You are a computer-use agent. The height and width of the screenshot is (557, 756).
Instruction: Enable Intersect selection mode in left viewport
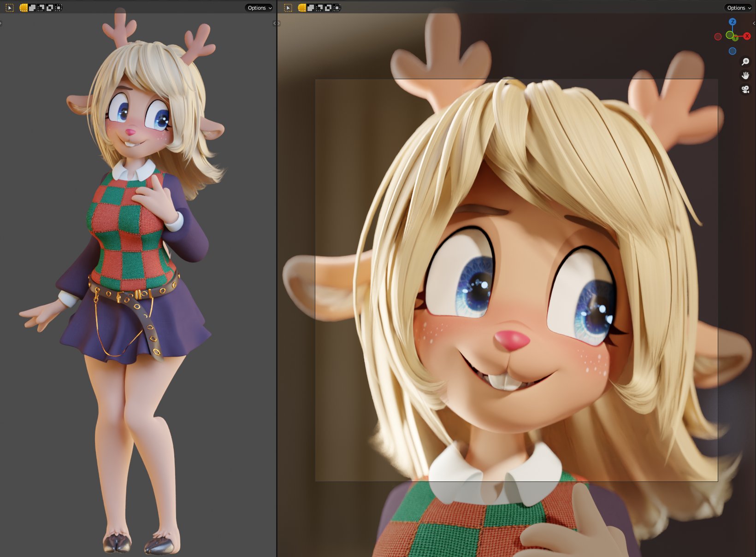pyautogui.click(x=59, y=7)
